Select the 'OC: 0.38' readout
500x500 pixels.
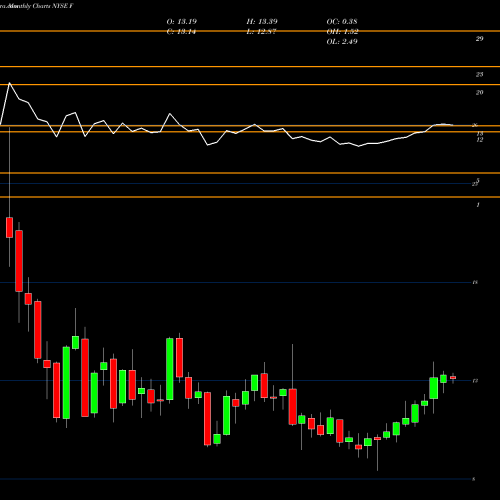coord(342,21)
